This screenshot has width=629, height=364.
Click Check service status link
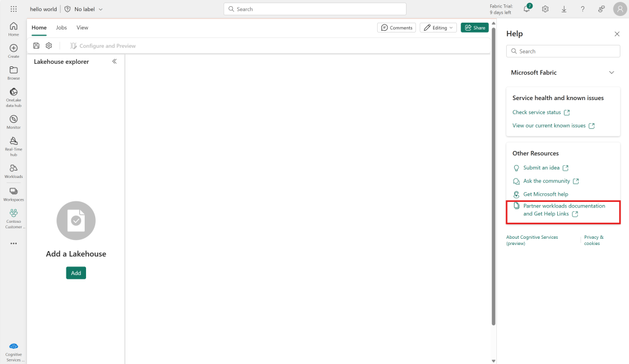pos(537,112)
